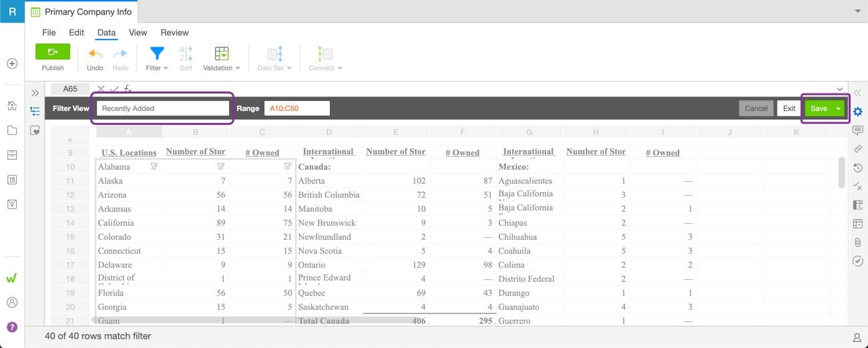
Task: Open the Home icon in sidebar
Action: [x=12, y=106]
